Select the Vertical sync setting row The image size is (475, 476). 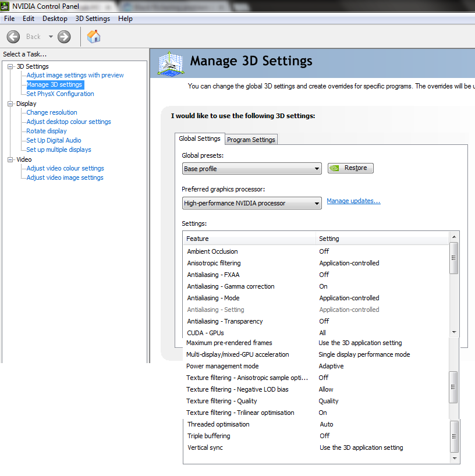[x=205, y=447]
